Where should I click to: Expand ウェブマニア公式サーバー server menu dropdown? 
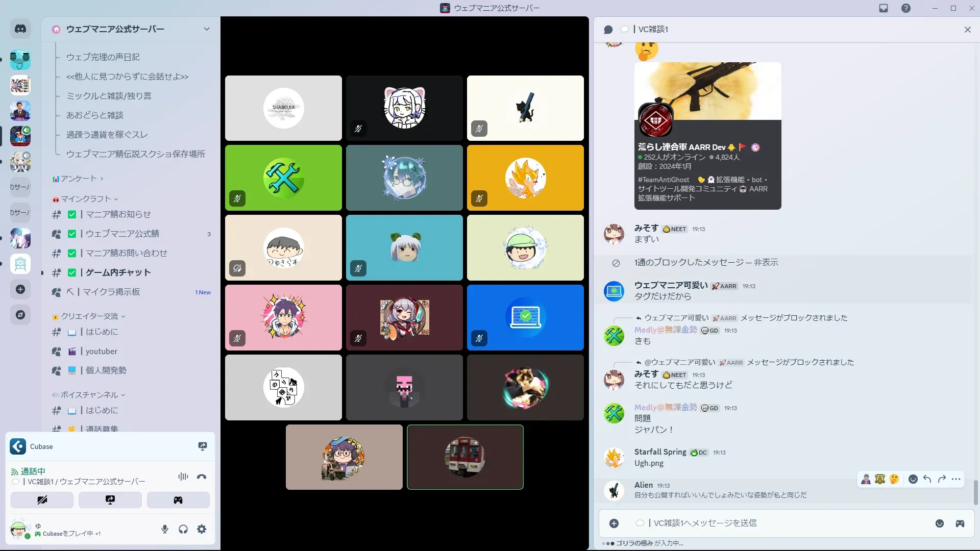206,29
